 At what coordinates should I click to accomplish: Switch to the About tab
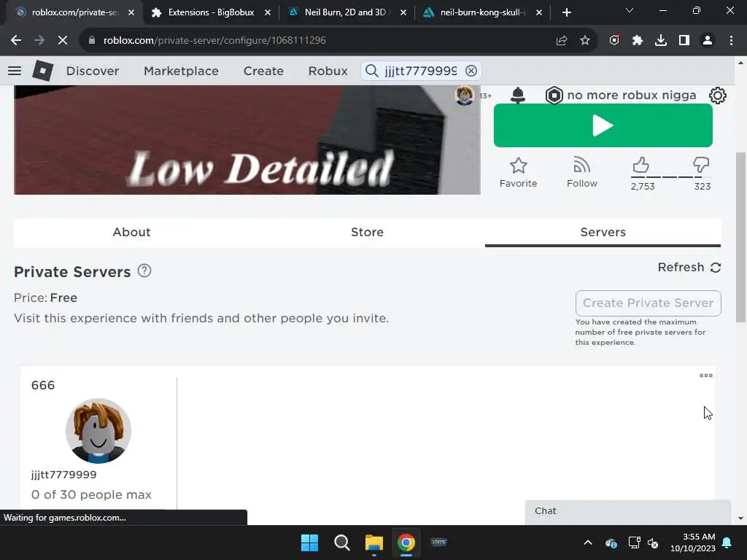pyautogui.click(x=131, y=233)
